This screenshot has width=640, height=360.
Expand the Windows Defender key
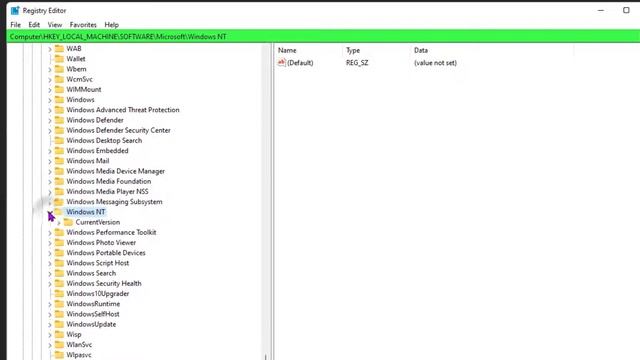coord(50,120)
